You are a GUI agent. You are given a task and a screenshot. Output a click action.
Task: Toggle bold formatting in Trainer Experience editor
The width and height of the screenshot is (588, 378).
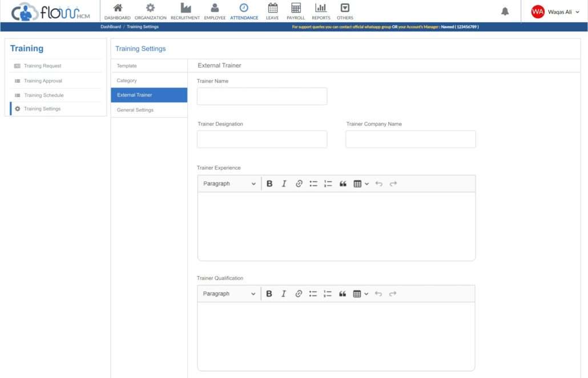pos(269,183)
